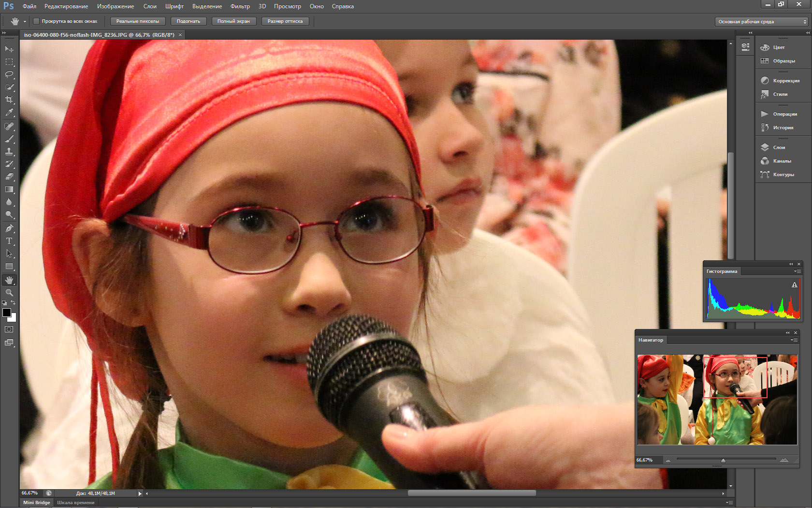Open the Образцы panel
The height and width of the screenshot is (508, 812).
coord(783,60)
